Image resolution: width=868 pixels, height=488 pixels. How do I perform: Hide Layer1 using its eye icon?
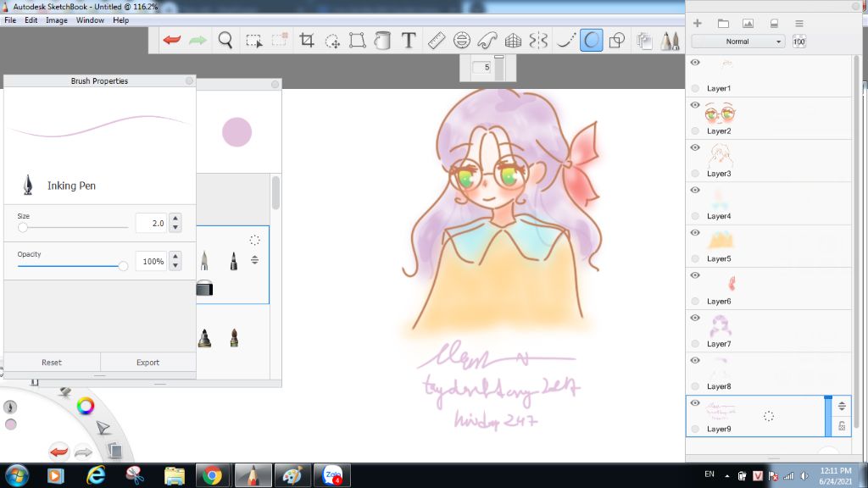[695, 63]
